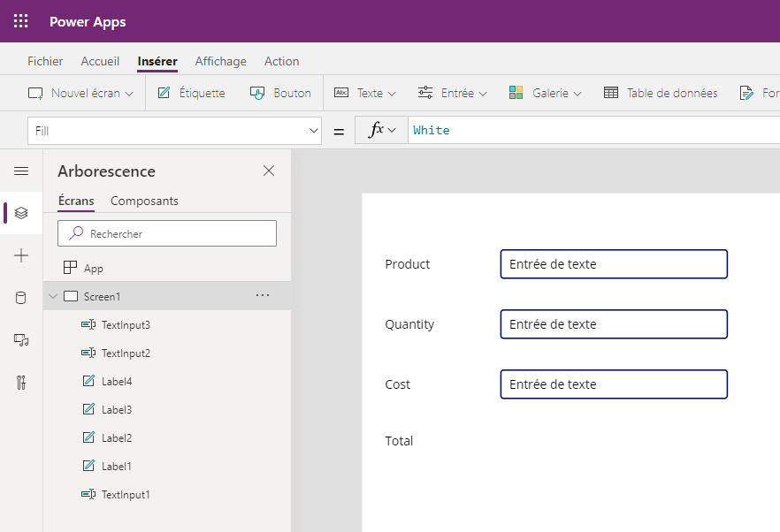Click inside the Rechercher search box
This screenshot has height=532, width=780.
167,232
